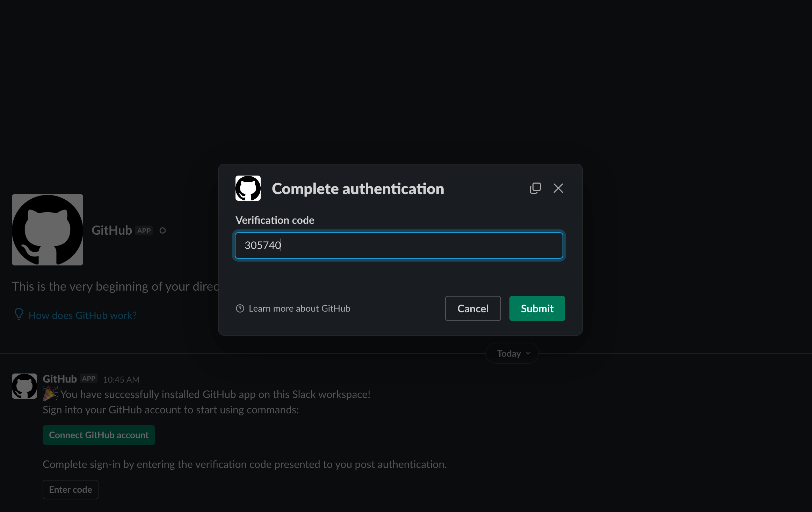Click GitHub name in the message header
Viewport: 812px width, 512px height.
(59, 379)
